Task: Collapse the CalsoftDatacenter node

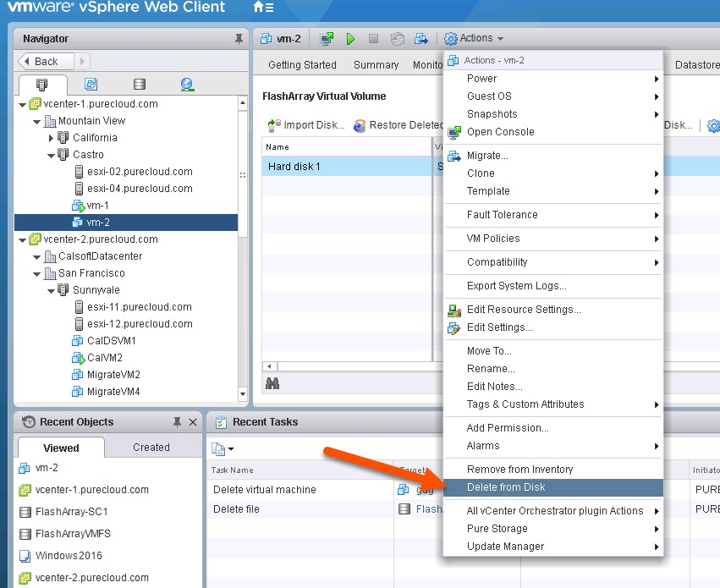Action: [36, 257]
